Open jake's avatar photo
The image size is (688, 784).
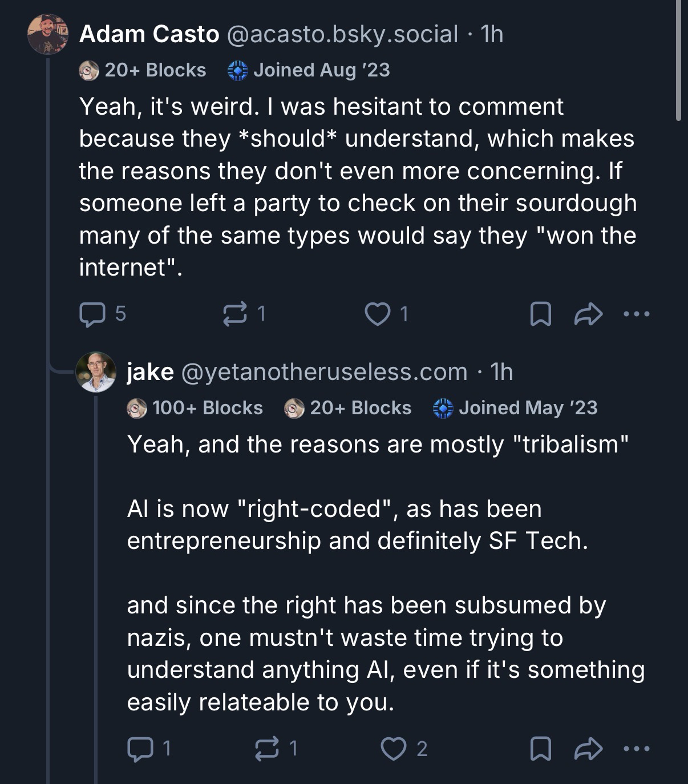pyautogui.click(x=96, y=372)
